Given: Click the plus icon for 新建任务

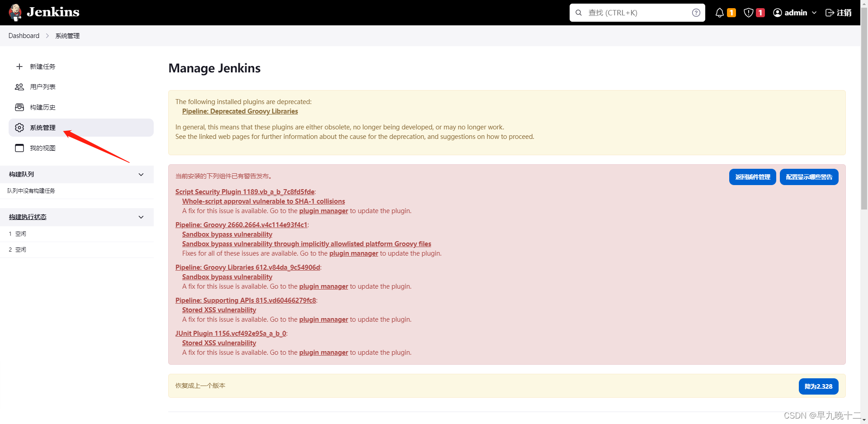Looking at the screenshot, I should pos(19,67).
